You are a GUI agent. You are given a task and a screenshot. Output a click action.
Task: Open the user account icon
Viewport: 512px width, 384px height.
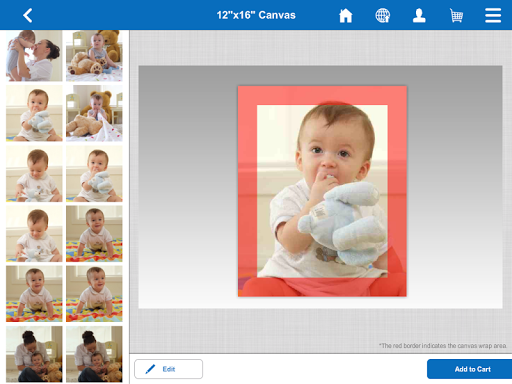[x=419, y=15]
